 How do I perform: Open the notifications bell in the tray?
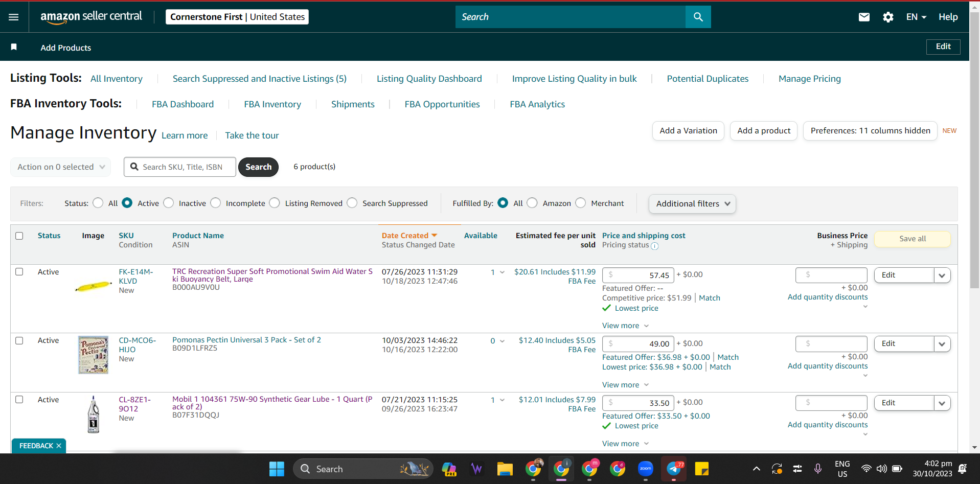pos(963,469)
